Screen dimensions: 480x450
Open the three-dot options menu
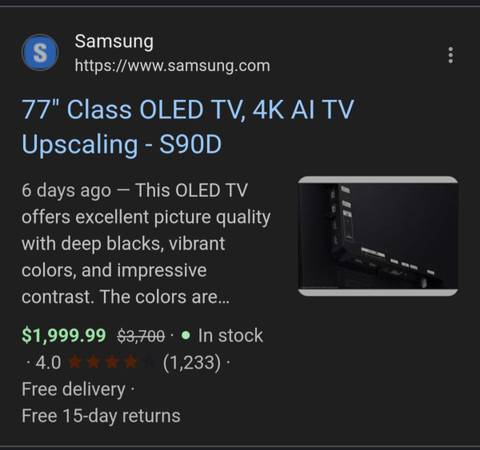pyautogui.click(x=451, y=55)
